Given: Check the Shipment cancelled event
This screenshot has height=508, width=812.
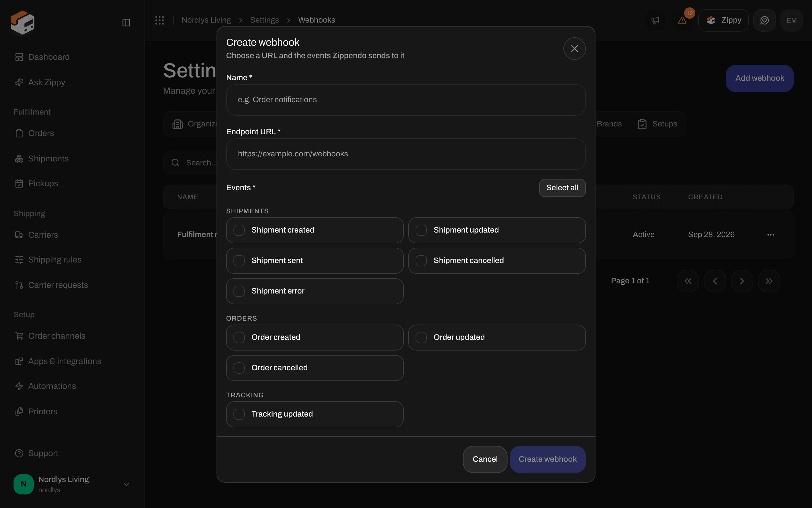Looking at the screenshot, I should pyautogui.click(x=421, y=261).
